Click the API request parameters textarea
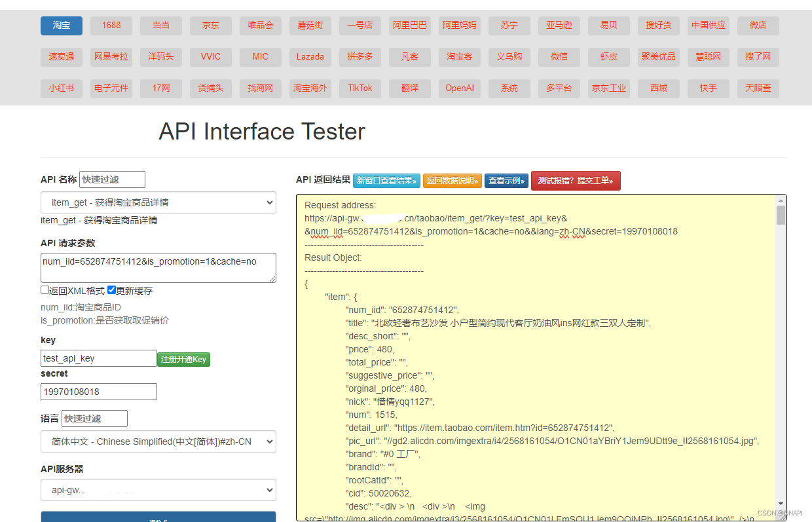The image size is (812, 522). (x=158, y=268)
